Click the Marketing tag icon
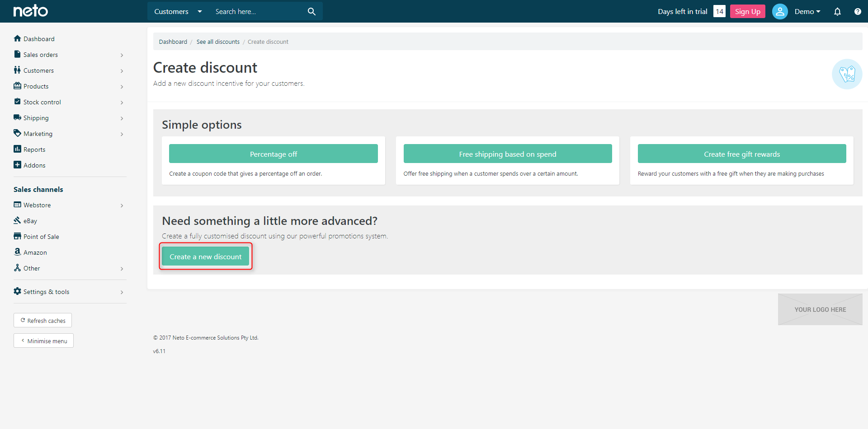 pyautogui.click(x=17, y=133)
